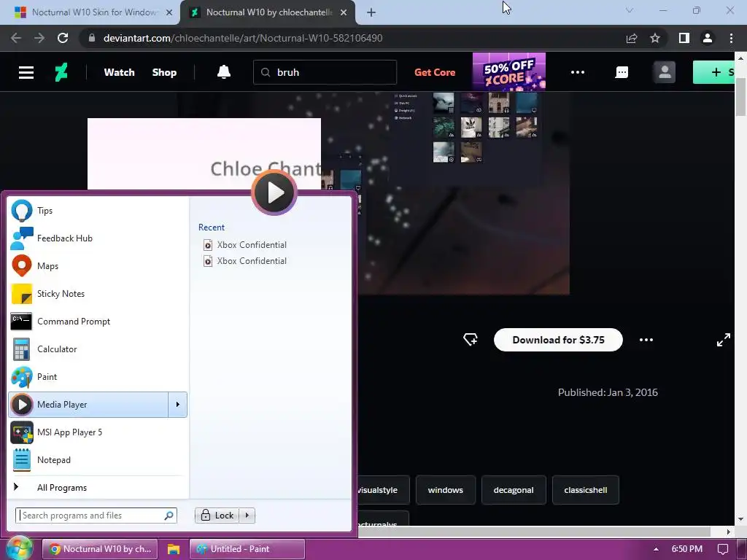
Task: Expand All Programs list
Action: pyautogui.click(x=98, y=487)
